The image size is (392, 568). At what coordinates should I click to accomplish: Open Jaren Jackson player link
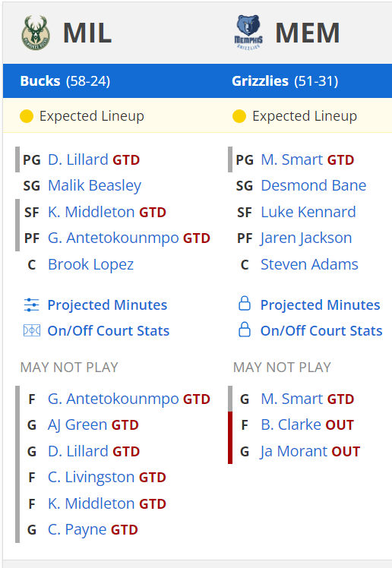[306, 238]
